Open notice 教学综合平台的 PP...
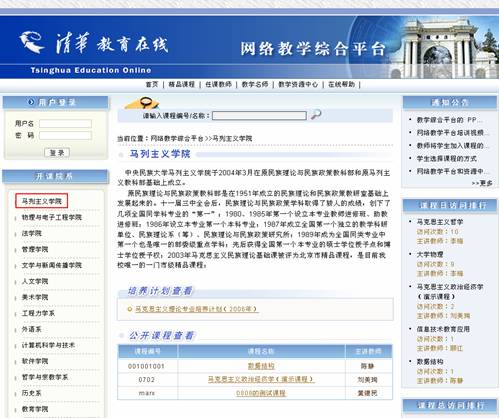The width and height of the screenshot is (499, 418). pyautogui.click(x=449, y=120)
